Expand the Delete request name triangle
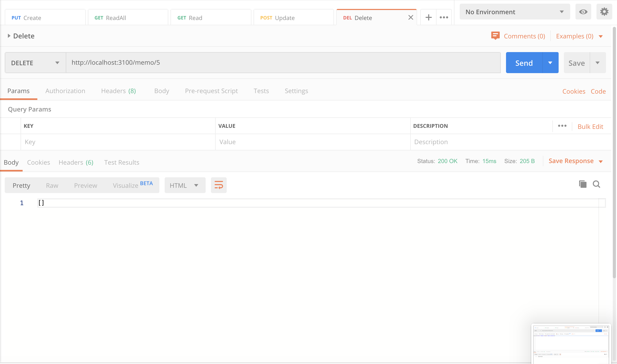 [x=9, y=36]
